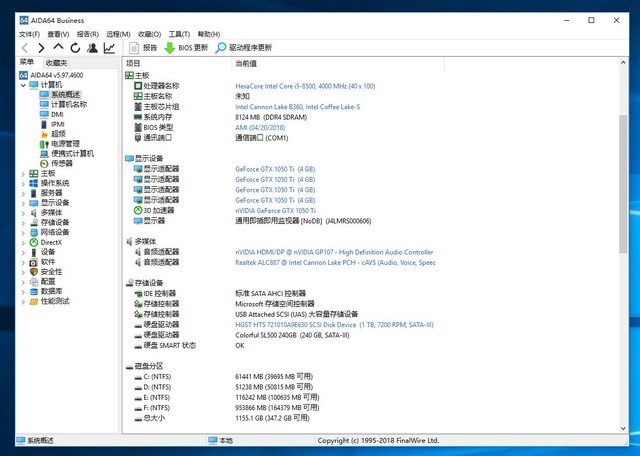Click the 配置 tree item icon
This screenshot has height=456, width=640.
click(x=34, y=282)
